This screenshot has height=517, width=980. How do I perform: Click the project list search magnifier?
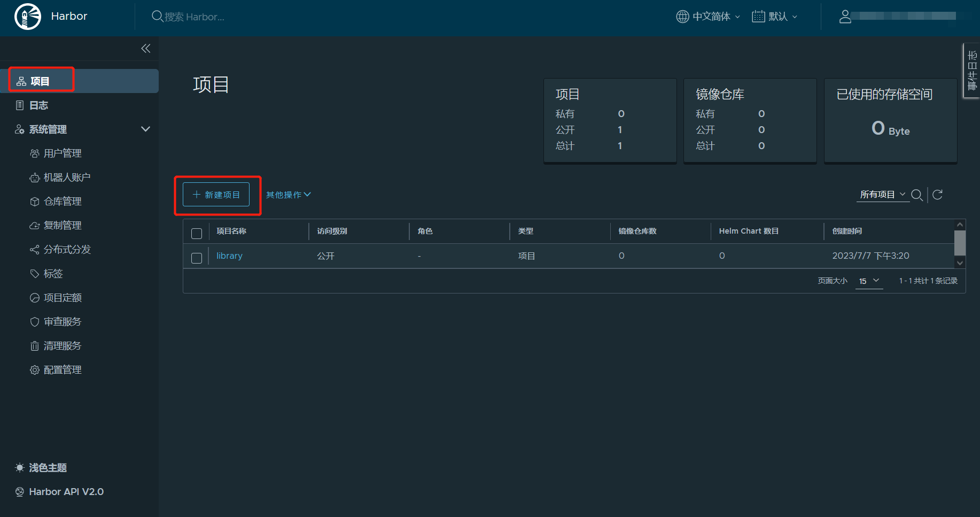(917, 195)
